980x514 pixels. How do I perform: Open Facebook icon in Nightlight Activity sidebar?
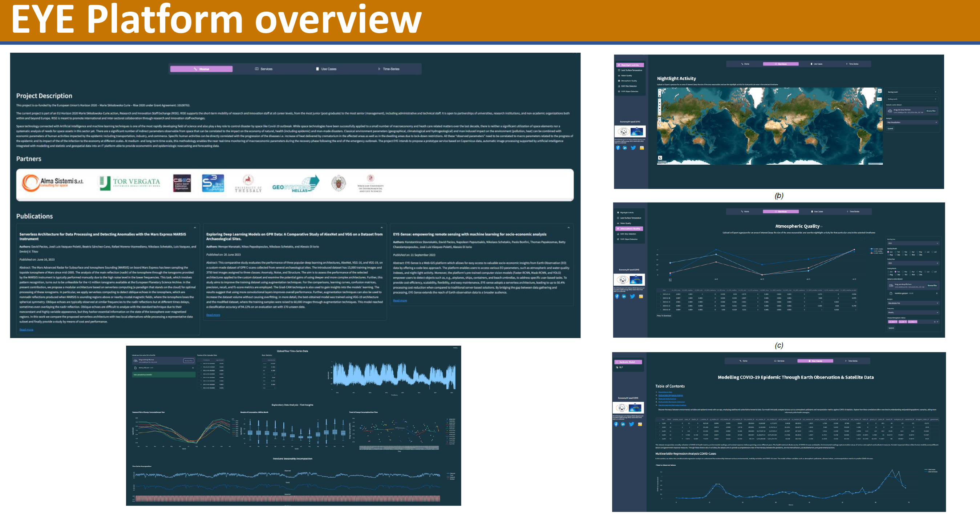(x=618, y=148)
